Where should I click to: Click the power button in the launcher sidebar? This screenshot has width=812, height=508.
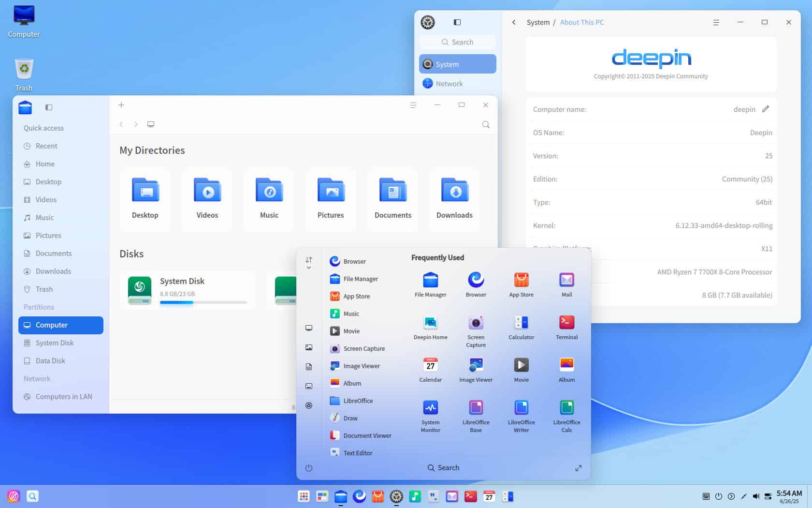(309, 468)
